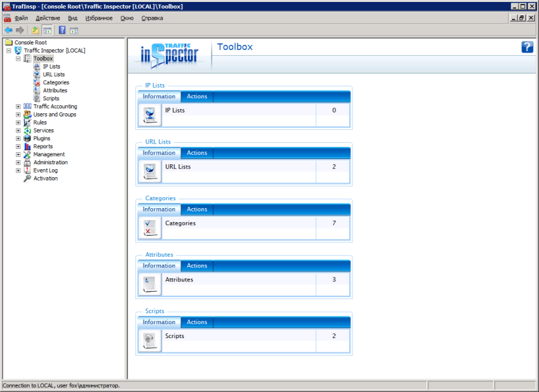Open the Избранное menu
Viewport: 539px width, 392px height.
pyautogui.click(x=99, y=18)
